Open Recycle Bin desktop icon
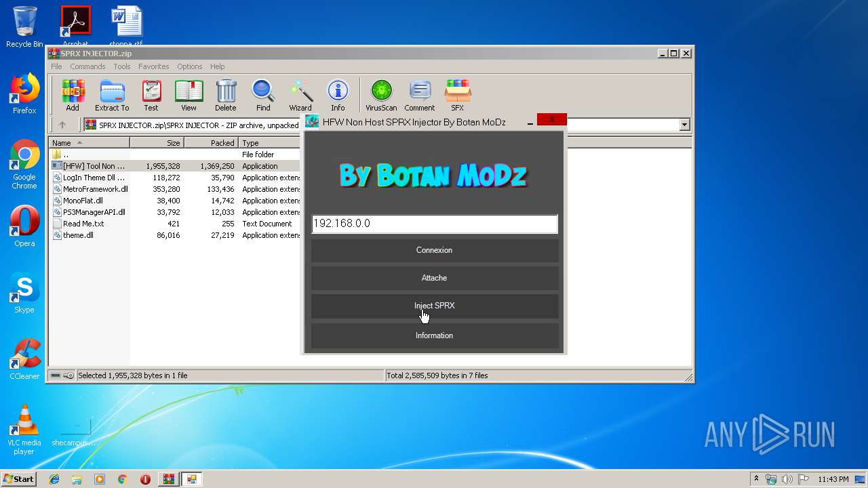Screen dimensions: 868x488 click(x=24, y=27)
